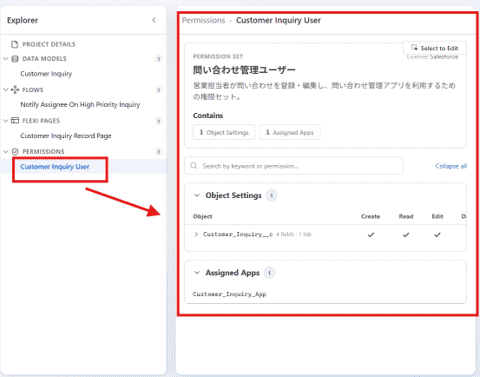
Task: Open the Customer Inquiry data model
Action: [x=46, y=74]
